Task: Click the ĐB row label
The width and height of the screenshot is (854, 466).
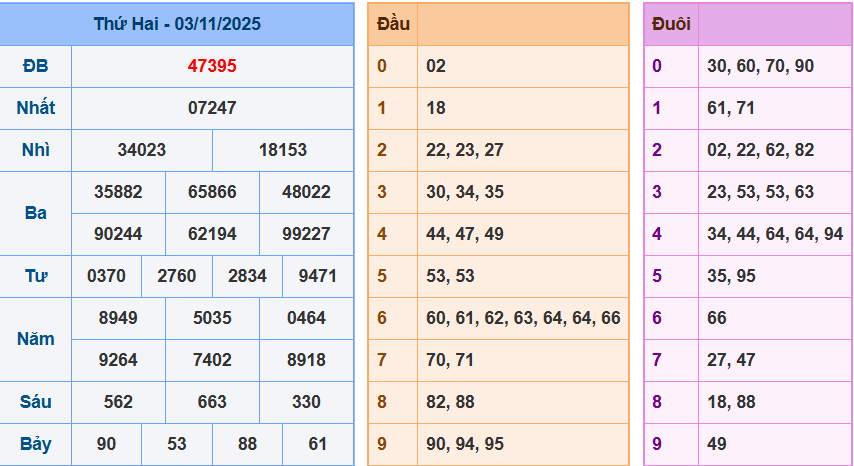Action: pos(35,66)
